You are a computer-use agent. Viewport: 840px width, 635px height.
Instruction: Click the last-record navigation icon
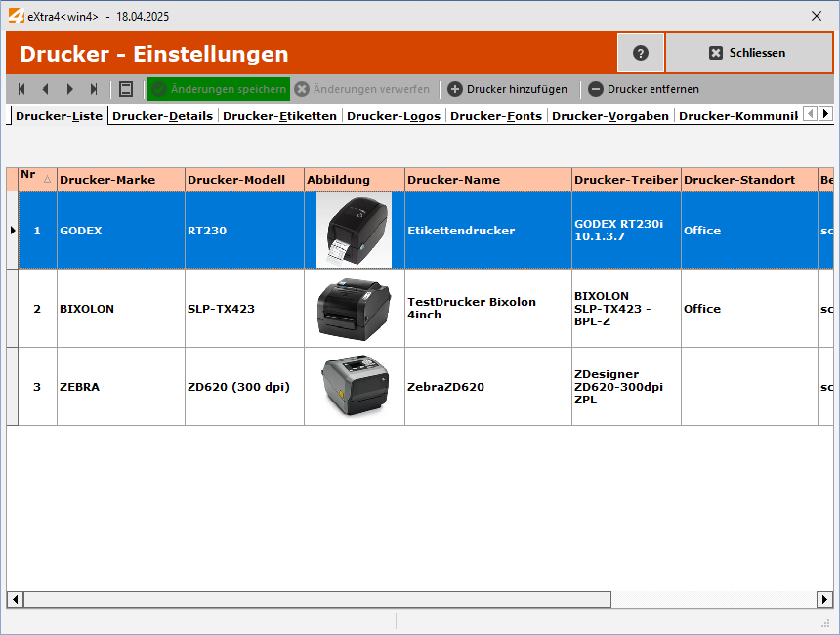pyautogui.click(x=94, y=88)
